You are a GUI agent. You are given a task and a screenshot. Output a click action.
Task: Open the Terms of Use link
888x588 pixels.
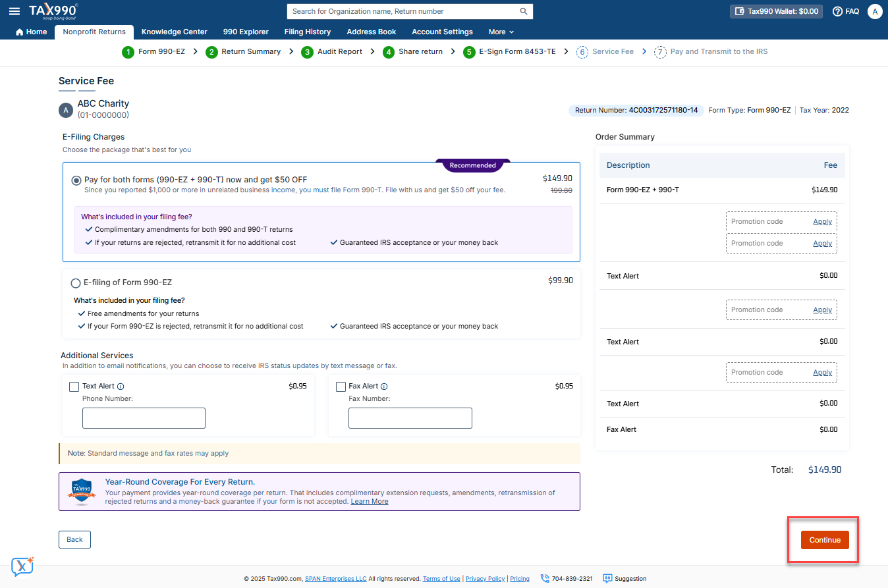(441, 579)
